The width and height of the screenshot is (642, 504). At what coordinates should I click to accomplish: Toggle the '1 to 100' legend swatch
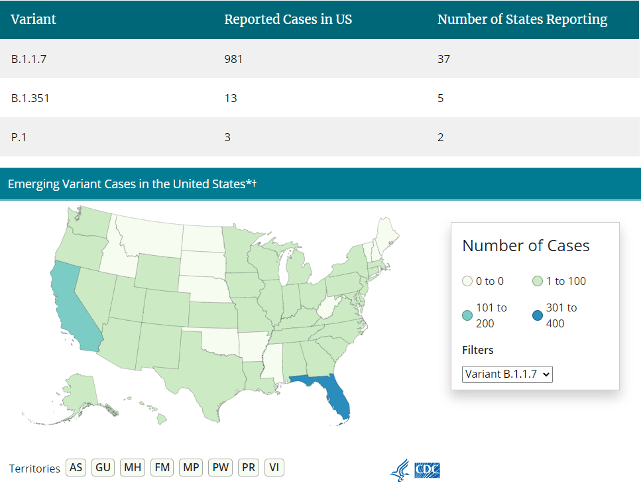[x=537, y=282]
